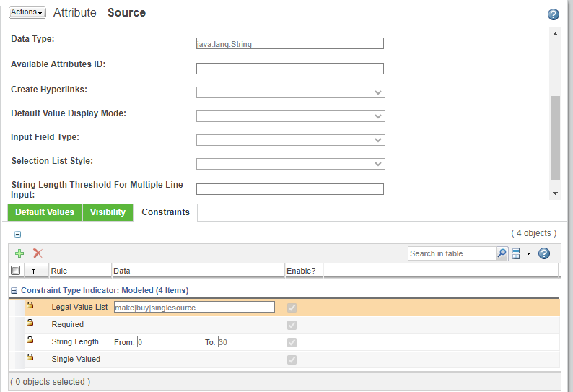The image size is (573, 392).
Task: Open the Actions menu button
Action: [27, 12]
